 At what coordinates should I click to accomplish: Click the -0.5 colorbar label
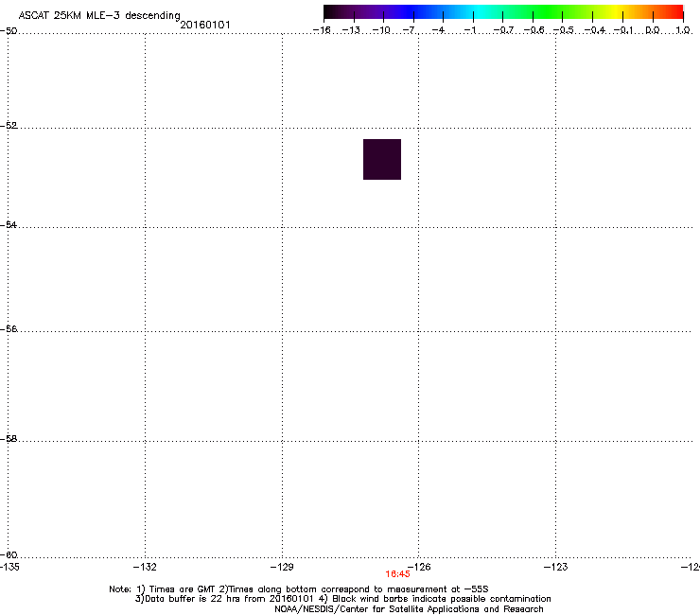[x=563, y=30]
